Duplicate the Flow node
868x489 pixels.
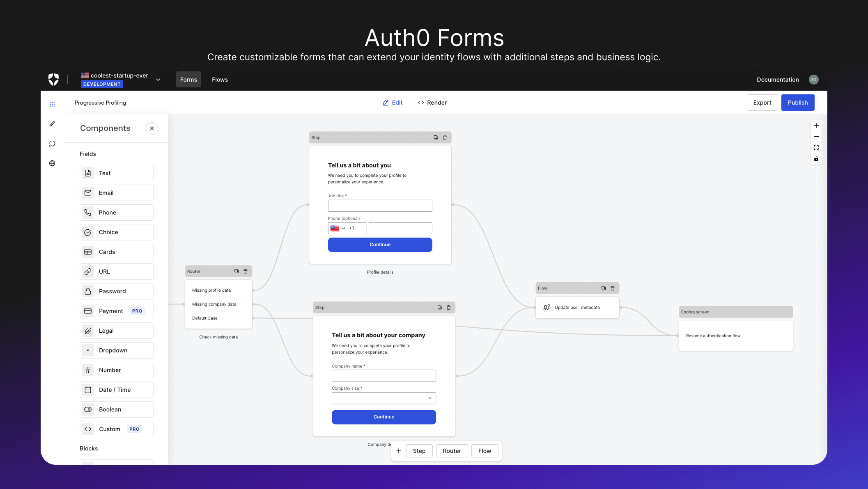click(604, 288)
